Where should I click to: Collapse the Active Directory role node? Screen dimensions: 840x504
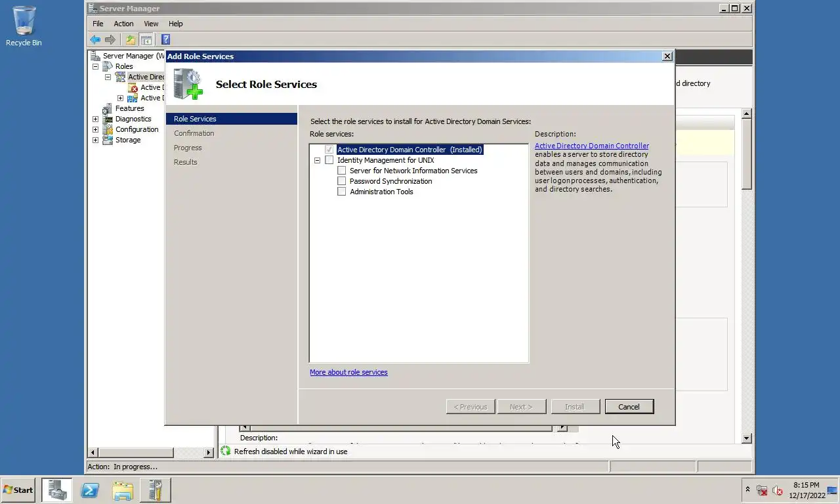pos(108,77)
